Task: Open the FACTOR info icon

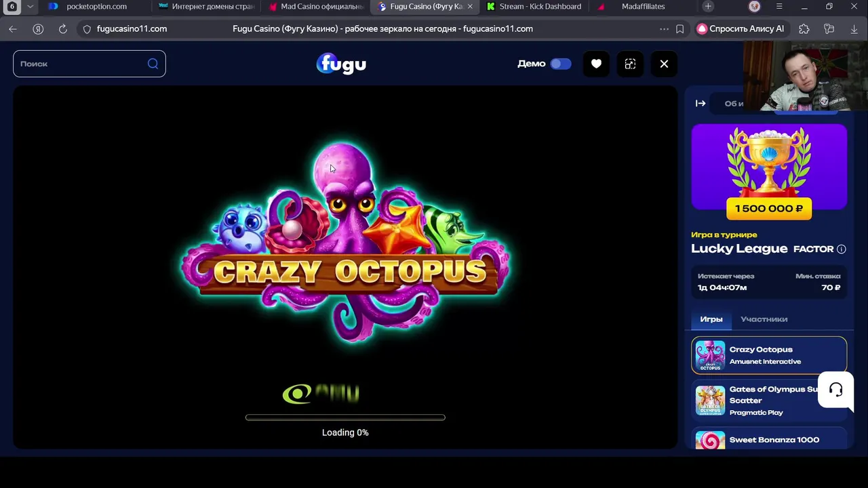Action: tap(842, 249)
